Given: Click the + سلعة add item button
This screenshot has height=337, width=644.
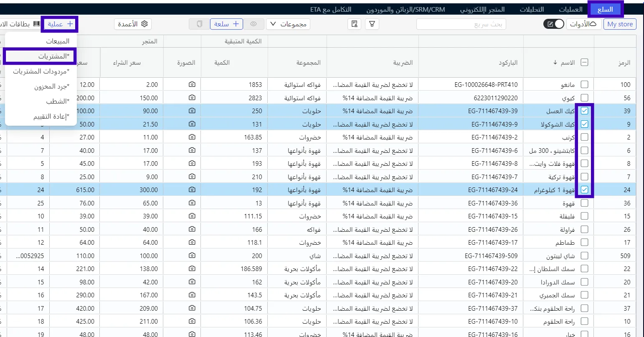Looking at the screenshot, I should [x=226, y=24].
